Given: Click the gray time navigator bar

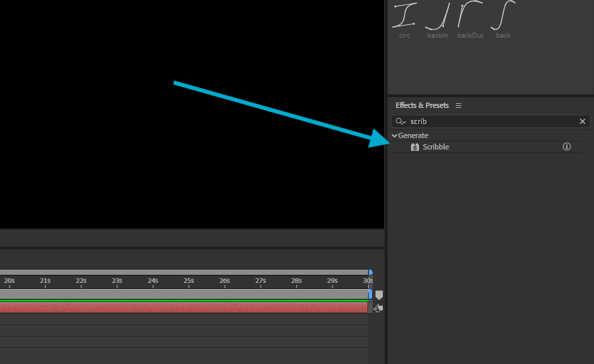Looking at the screenshot, I should pos(184,272).
